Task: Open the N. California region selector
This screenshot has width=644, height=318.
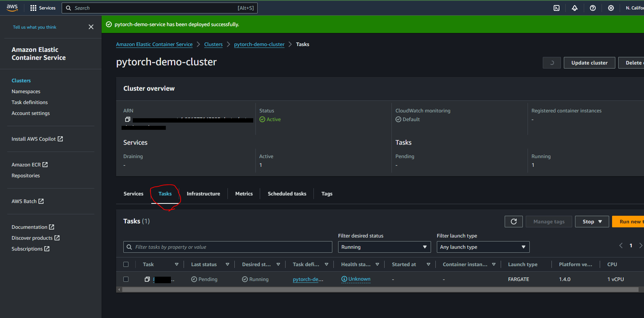Action: [x=635, y=8]
